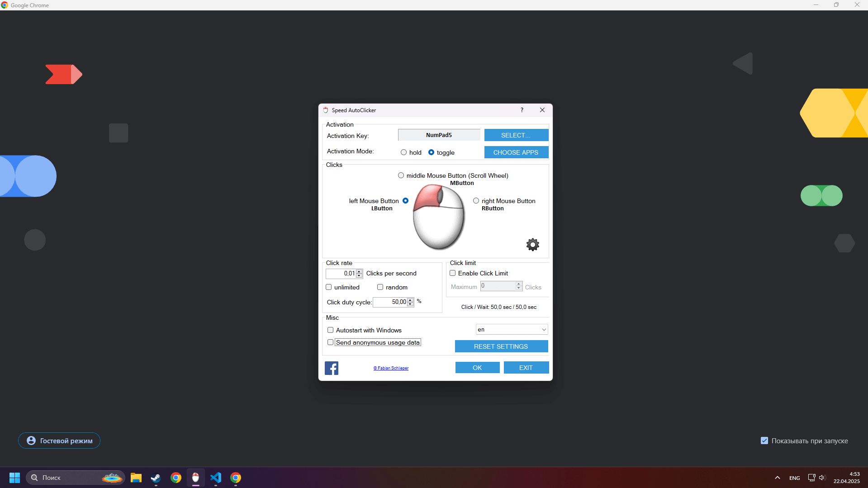Click the Гостевой режим guest mode button

click(x=59, y=441)
